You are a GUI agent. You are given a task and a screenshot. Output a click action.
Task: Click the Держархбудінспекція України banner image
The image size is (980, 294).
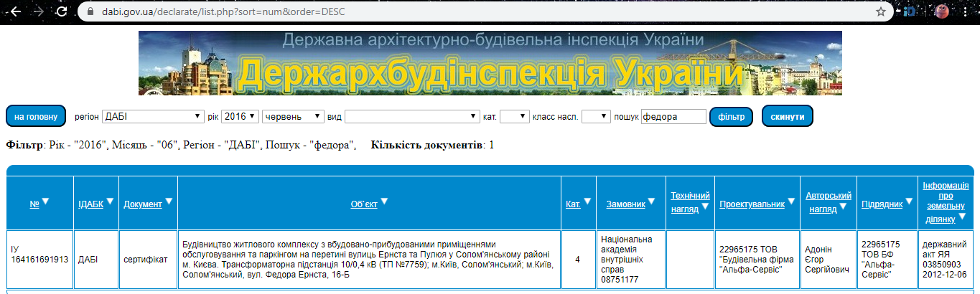pyautogui.click(x=490, y=63)
